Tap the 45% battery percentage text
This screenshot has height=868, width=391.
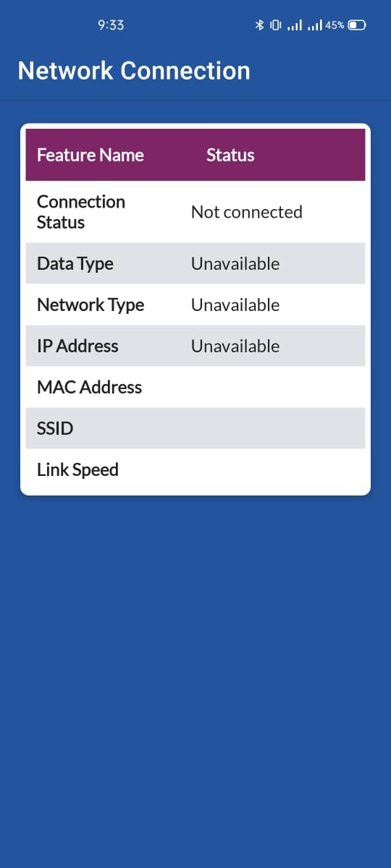[335, 25]
